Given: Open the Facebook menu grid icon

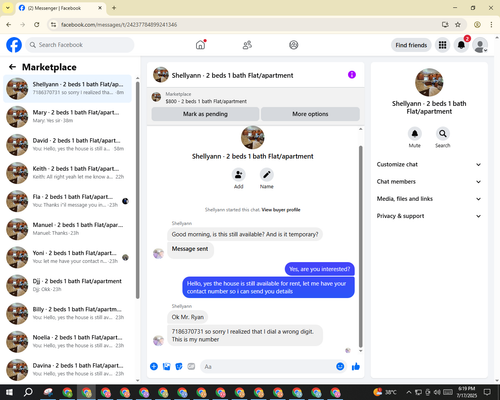Looking at the screenshot, I should point(442,45).
